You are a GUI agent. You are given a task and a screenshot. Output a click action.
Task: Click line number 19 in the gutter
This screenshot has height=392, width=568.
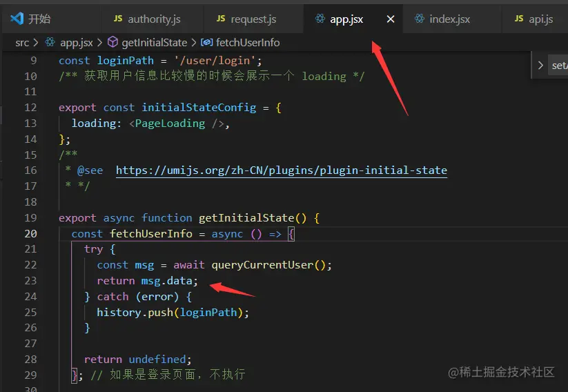click(x=30, y=217)
